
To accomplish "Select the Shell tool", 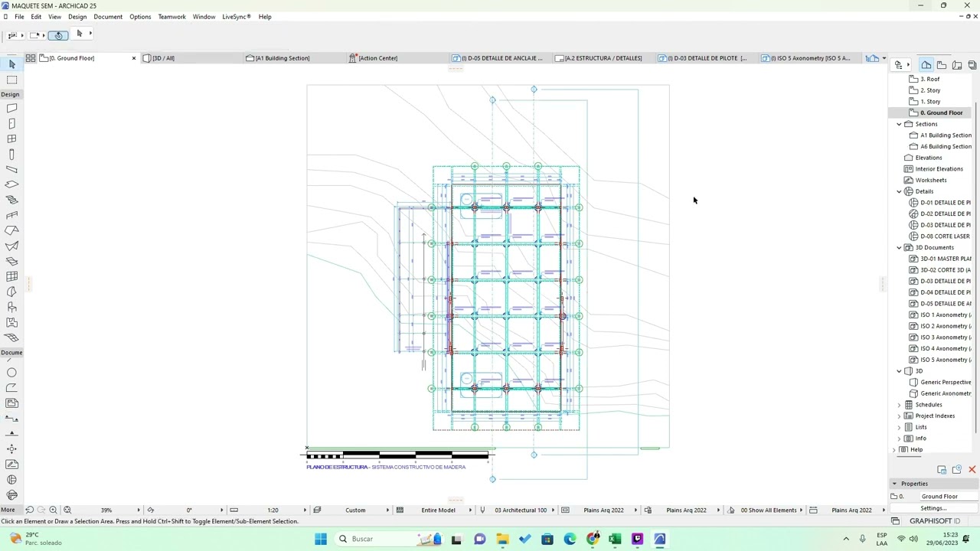I will (11, 246).
